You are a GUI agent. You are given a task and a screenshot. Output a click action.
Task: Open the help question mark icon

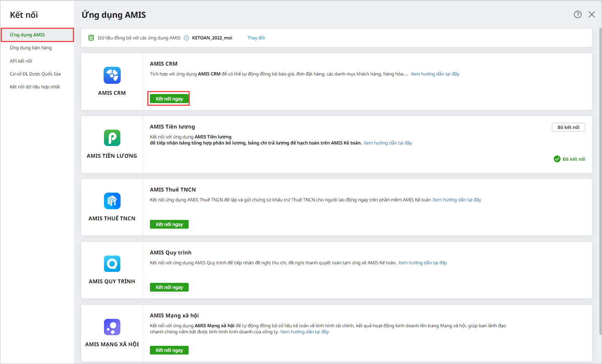coord(578,14)
